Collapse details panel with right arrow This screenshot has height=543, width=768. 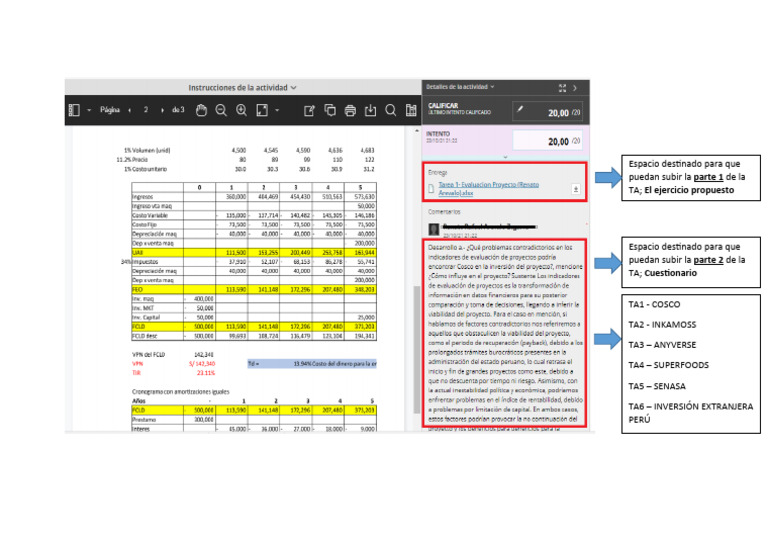click(576, 88)
